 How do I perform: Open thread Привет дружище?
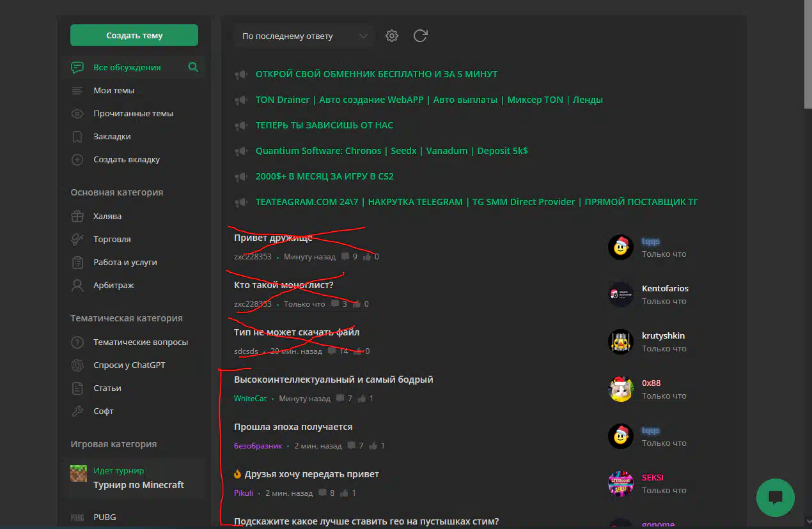pyautogui.click(x=273, y=238)
